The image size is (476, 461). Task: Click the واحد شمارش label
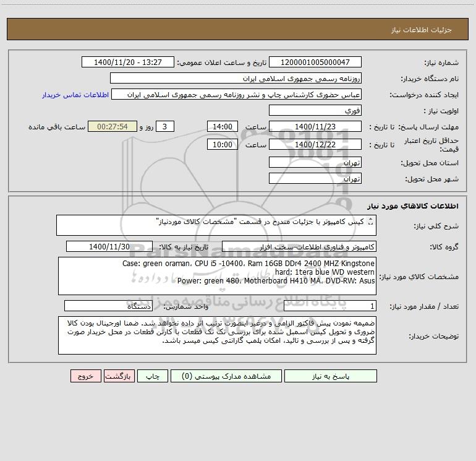pyautogui.click(x=186, y=306)
